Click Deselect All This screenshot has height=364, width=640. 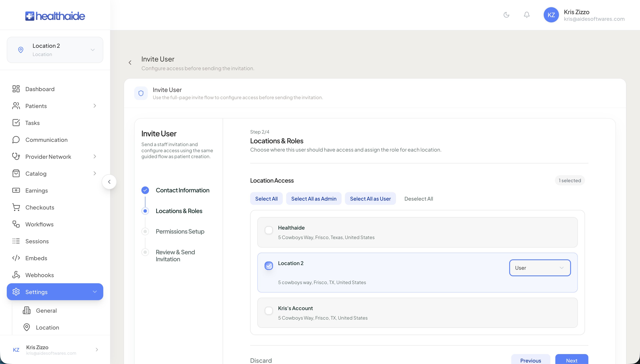[418, 198]
